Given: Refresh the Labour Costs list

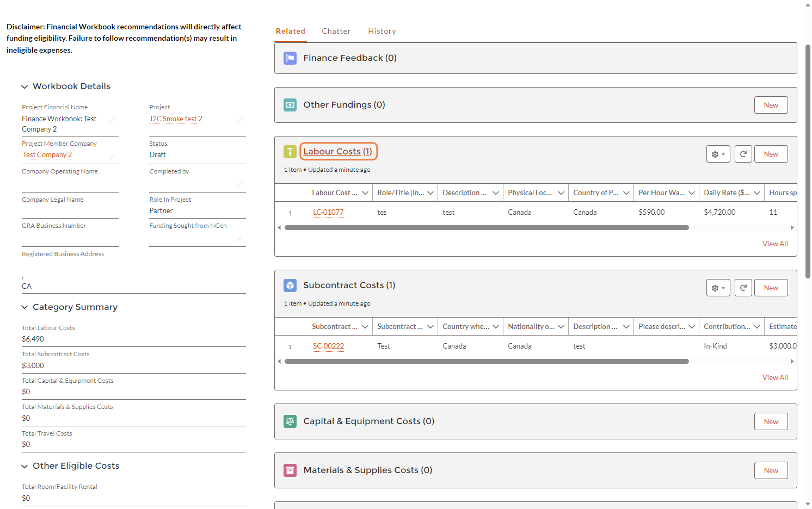Looking at the screenshot, I should [x=743, y=154].
